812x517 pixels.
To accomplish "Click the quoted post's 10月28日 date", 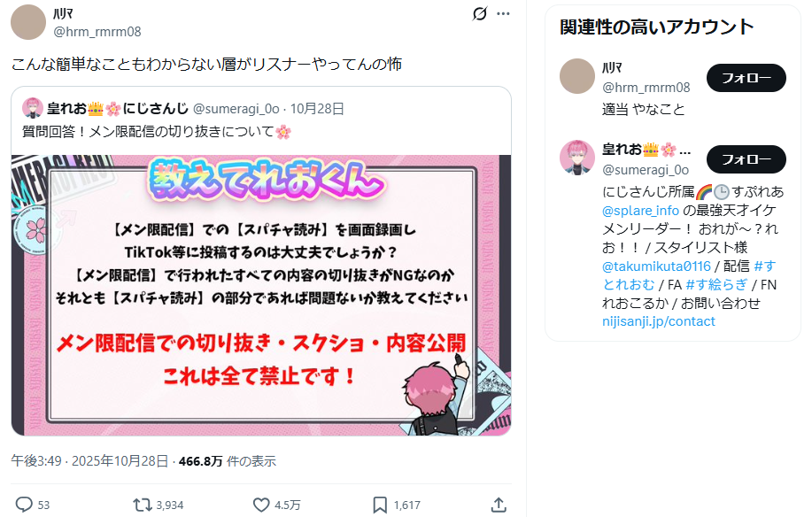I will click(x=317, y=109).
